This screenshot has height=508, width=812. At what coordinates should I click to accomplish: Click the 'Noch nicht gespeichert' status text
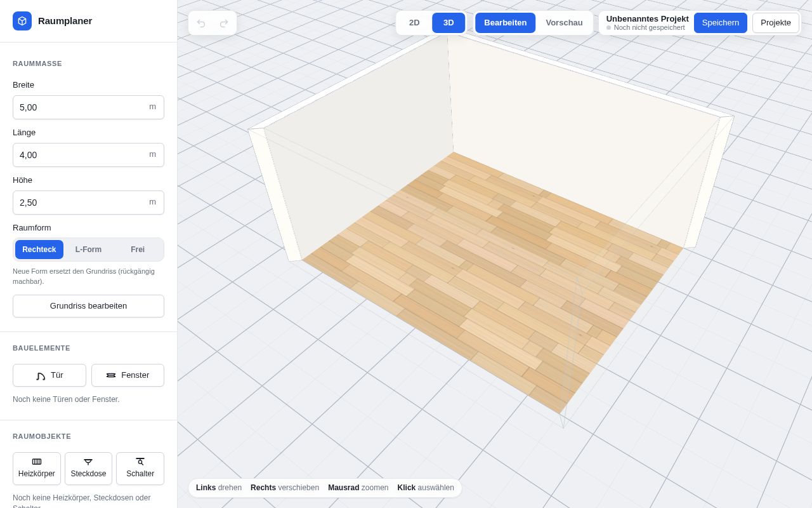point(649,27)
